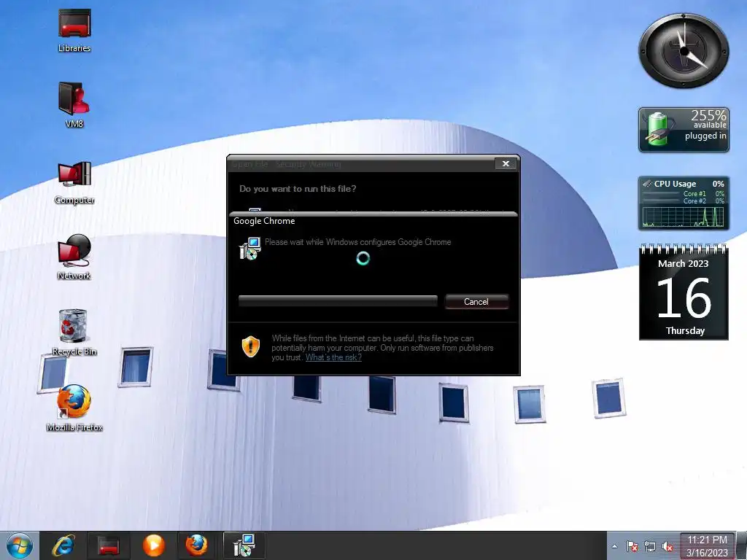This screenshot has width=747, height=560.
Task: Open Firefox from the taskbar
Action: (x=197, y=545)
